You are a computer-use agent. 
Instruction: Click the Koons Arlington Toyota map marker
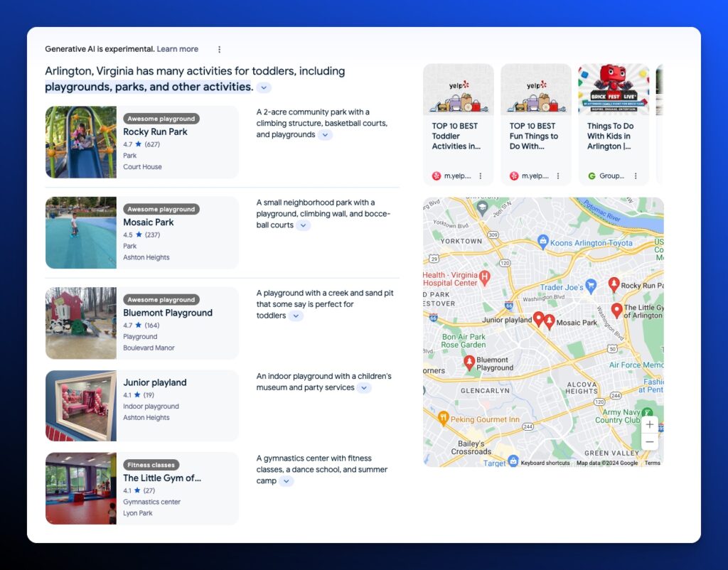pyautogui.click(x=543, y=241)
